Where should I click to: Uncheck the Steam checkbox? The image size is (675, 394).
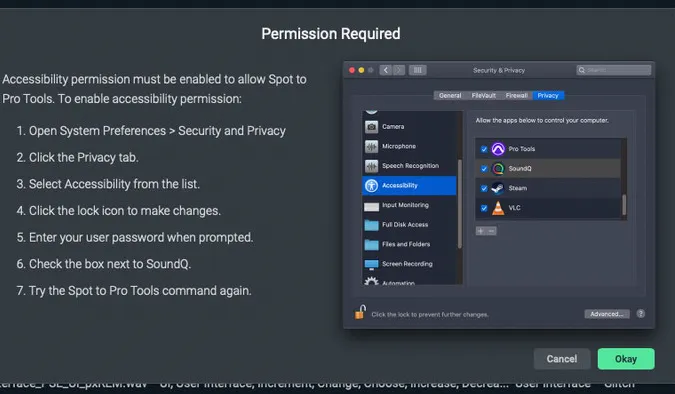pyautogui.click(x=484, y=188)
